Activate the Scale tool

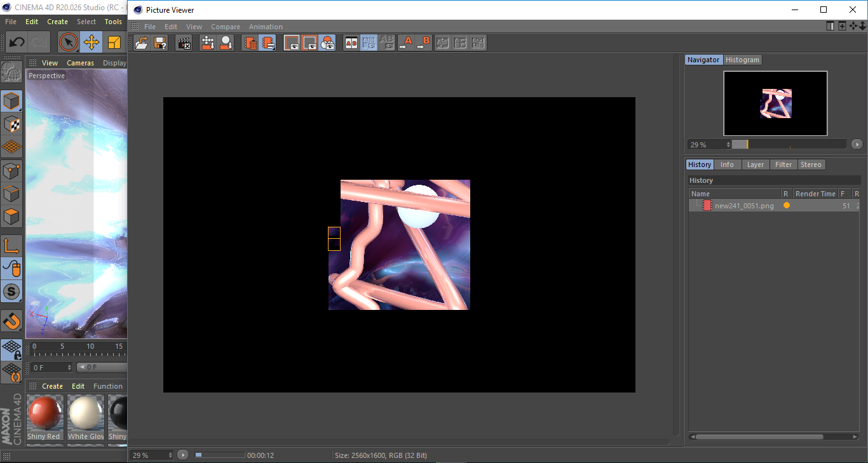(x=114, y=43)
